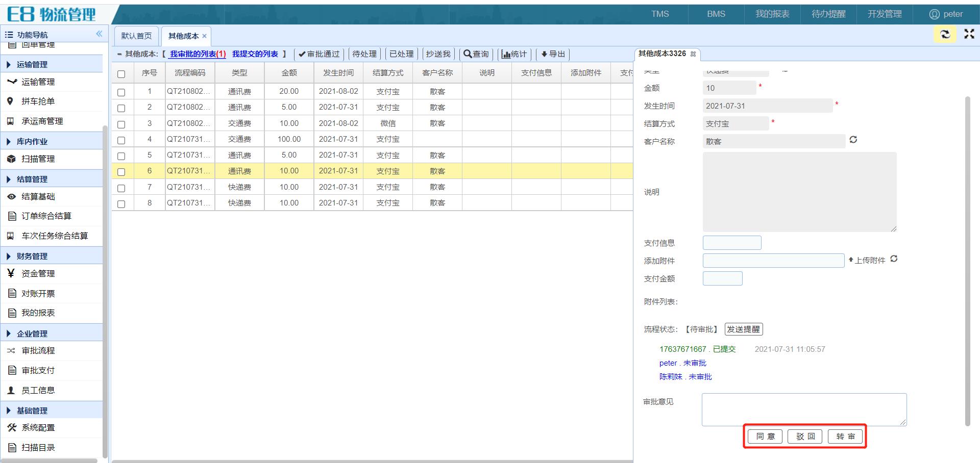Check the checkbox for highlighted row 6
This screenshot has width=980, height=463.
[121, 172]
